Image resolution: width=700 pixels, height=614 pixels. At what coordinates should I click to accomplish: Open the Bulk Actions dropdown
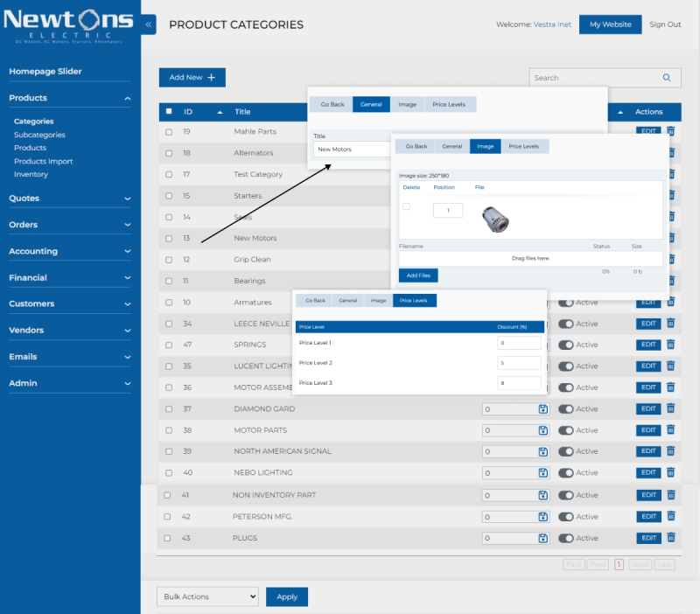click(206, 597)
